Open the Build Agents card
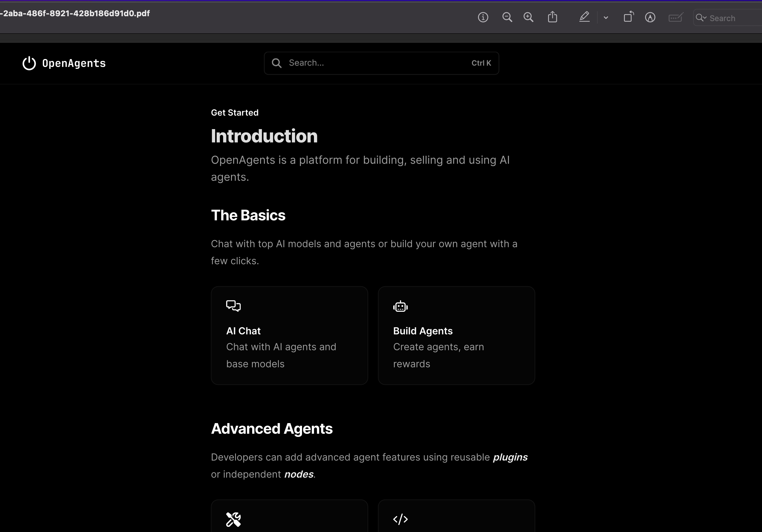This screenshot has width=762, height=532. [456, 335]
